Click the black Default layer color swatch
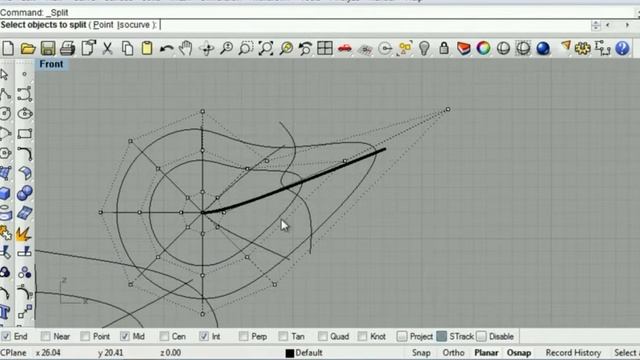Image resolution: width=640 pixels, height=360 pixels. 290,353
